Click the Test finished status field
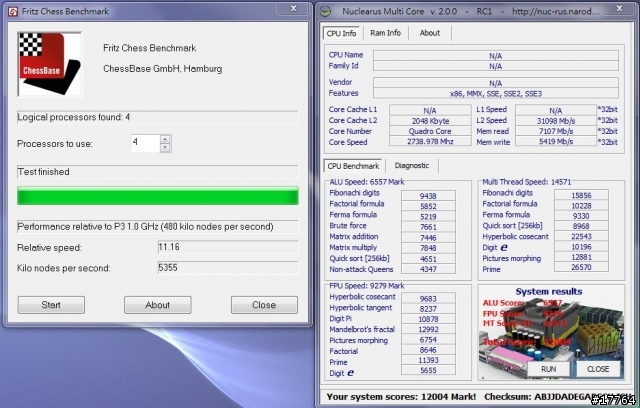Viewport: 640px width, 408px height. click(x=158, y=172)
